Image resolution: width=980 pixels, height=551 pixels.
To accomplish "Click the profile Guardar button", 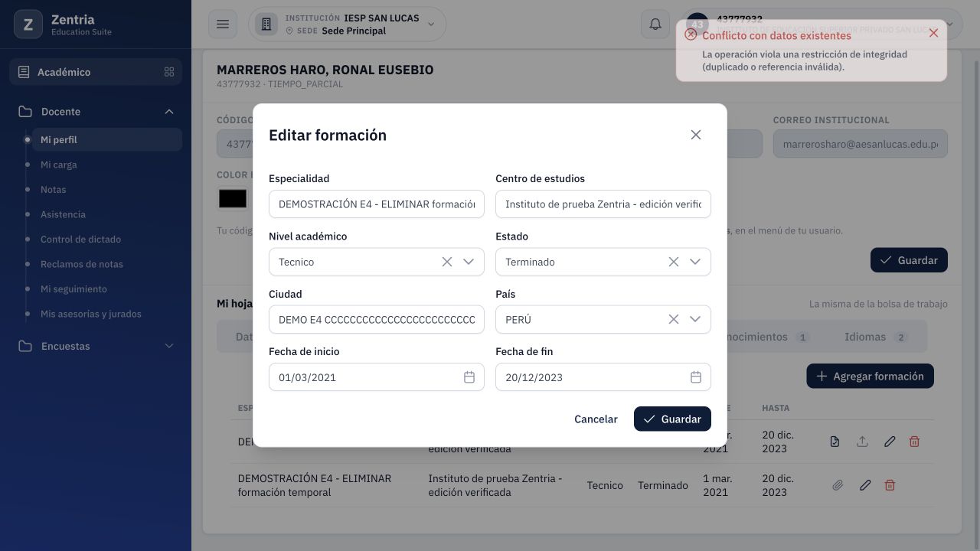I will pos(909,260).
